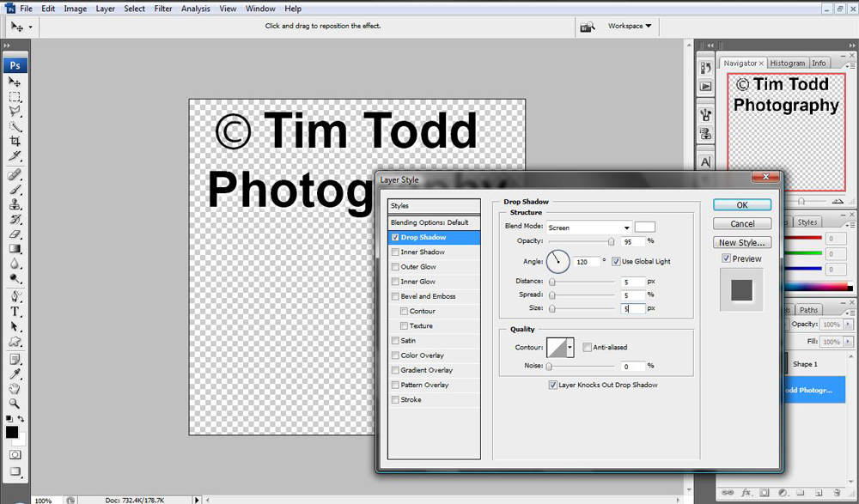This screenshot has height=504, width=859.
Task: Click the Add layer style fx icon
Action: [x=746, y=493]
